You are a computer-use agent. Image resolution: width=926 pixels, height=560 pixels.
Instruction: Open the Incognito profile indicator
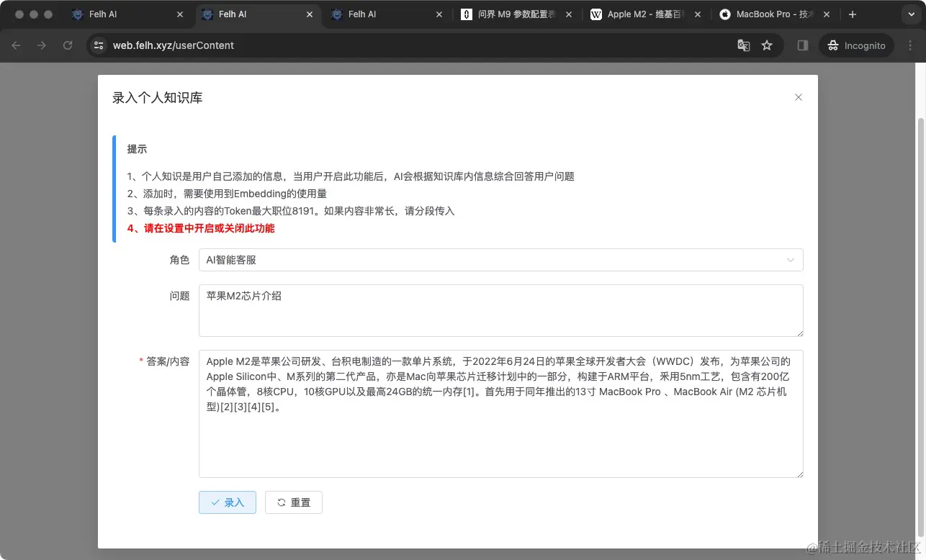coord(856,45)
